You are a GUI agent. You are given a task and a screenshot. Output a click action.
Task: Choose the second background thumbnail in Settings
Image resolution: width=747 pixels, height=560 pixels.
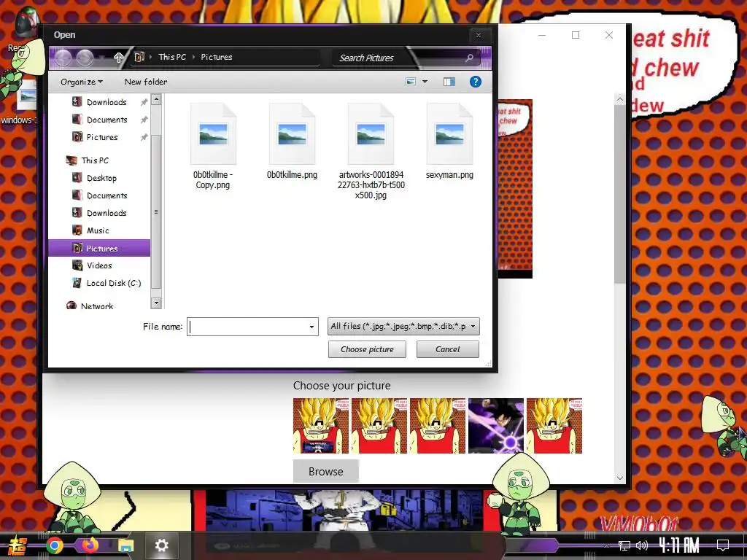tap(379, 426)
